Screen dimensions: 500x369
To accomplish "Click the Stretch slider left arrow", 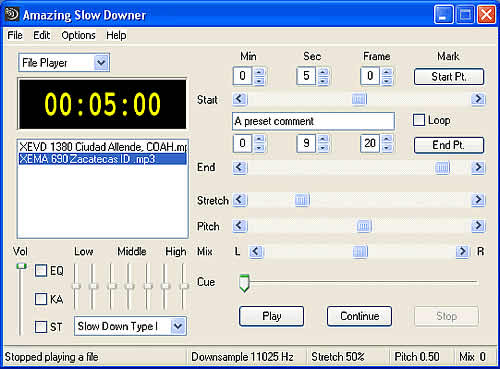I will pos(240,200).
